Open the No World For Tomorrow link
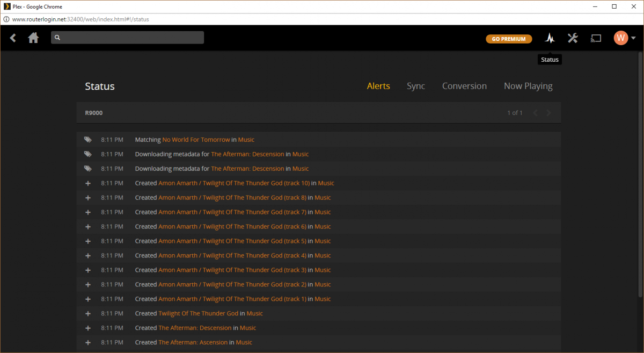Viewport: 644px width, 353px height. point(196,140)
